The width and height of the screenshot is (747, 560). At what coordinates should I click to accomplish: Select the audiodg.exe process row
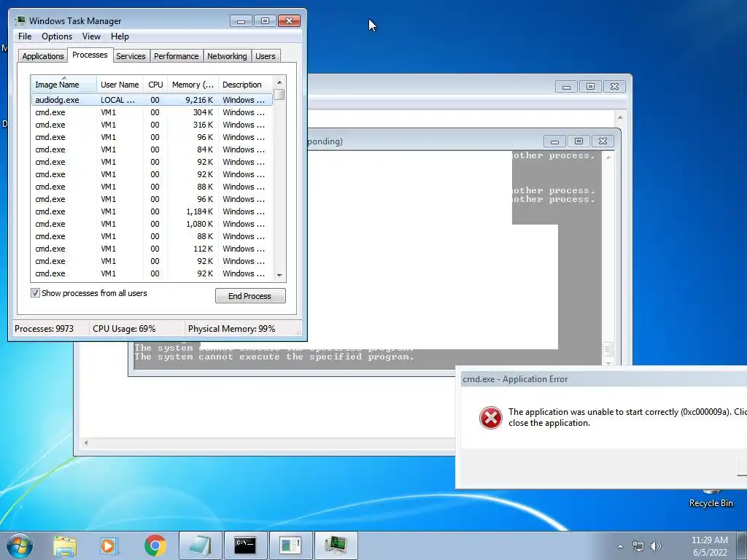click(152, 100)
